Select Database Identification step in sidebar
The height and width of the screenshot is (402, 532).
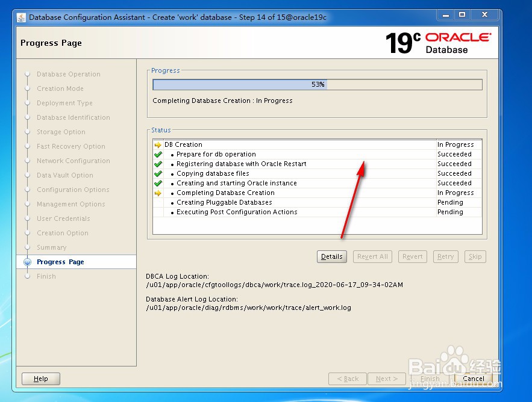coord(74,117)
